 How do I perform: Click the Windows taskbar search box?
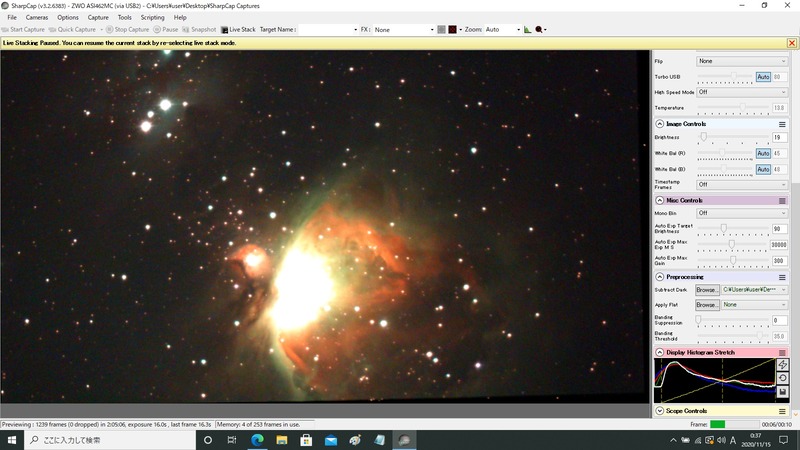coord(110,440)
